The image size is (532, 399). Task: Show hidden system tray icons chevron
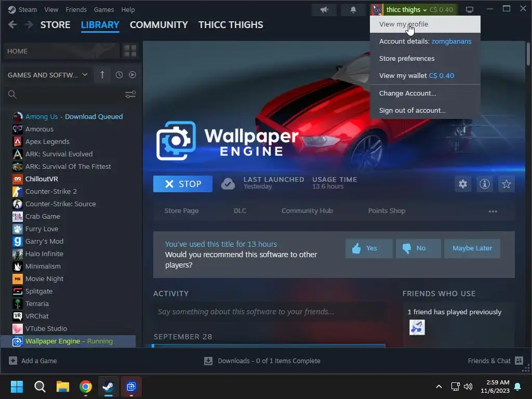[438, 387]
